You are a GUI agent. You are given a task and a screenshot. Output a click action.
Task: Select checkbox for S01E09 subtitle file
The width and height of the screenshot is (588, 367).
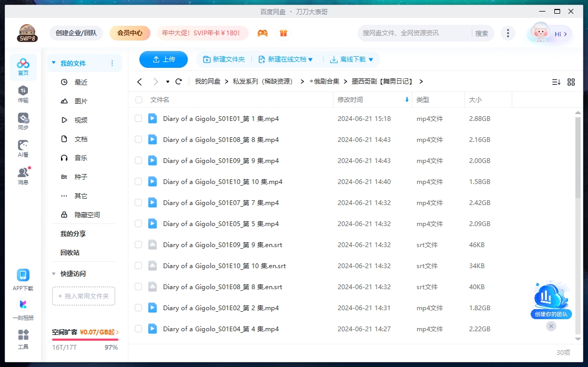pos(138,244)
